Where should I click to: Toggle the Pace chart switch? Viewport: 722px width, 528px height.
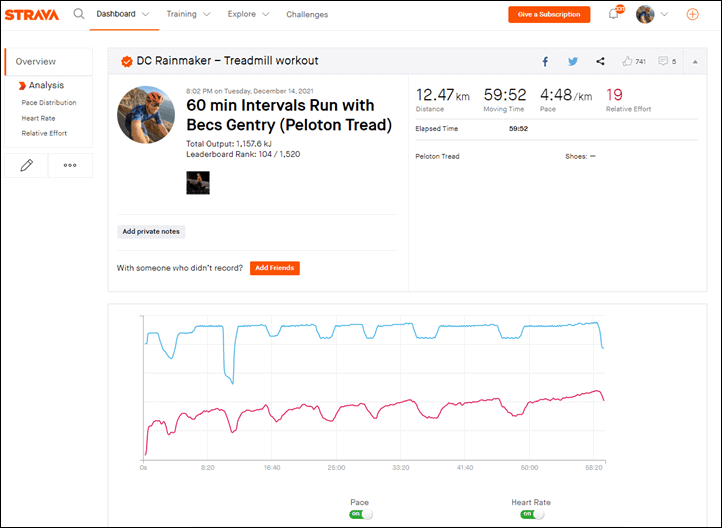361,514
